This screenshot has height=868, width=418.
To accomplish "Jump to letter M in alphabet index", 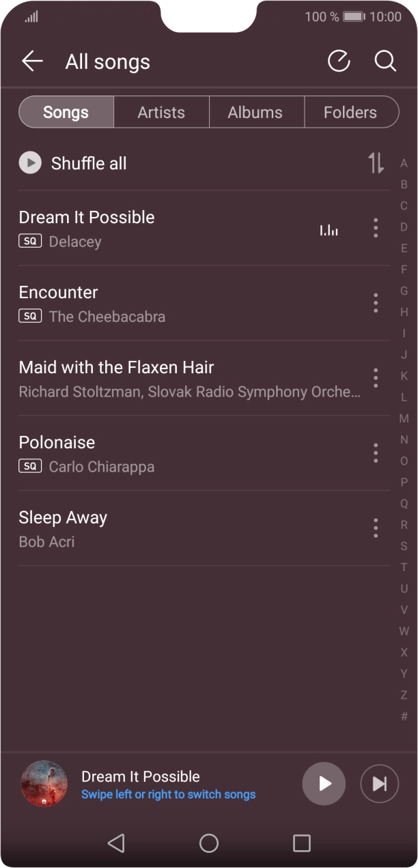I will click(404, 418).
